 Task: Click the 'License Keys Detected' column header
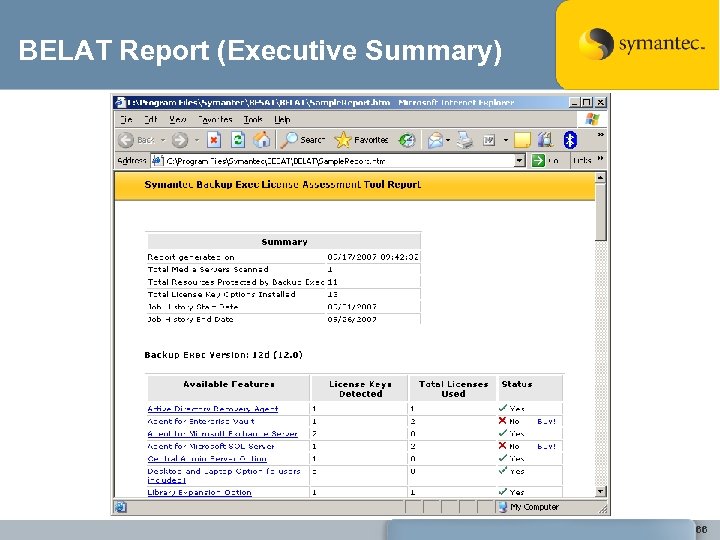coord(360,389)
